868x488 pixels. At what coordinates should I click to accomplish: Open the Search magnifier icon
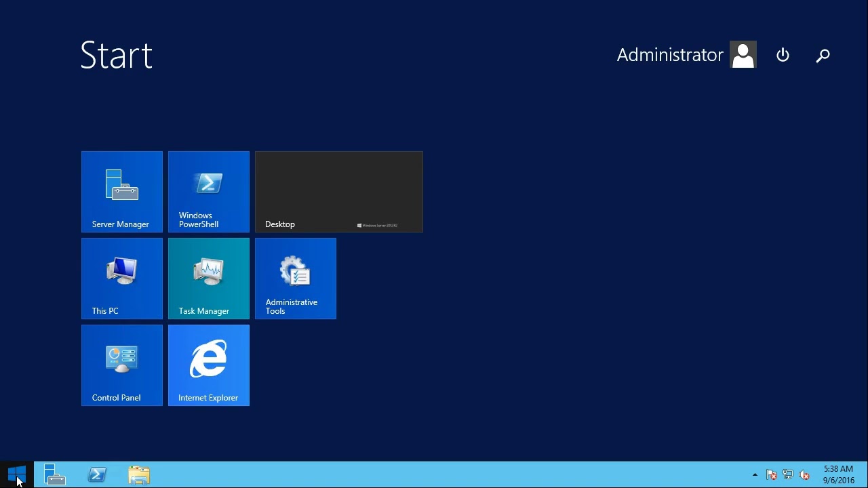point(823,55)
